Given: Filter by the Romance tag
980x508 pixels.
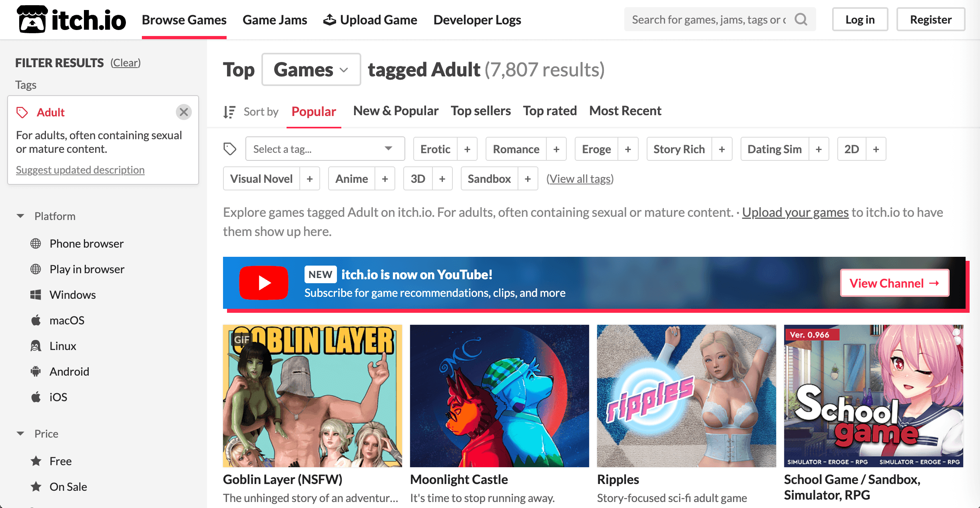Looking at the screenshot, I should pyautogui.click(x=516, y=149).
